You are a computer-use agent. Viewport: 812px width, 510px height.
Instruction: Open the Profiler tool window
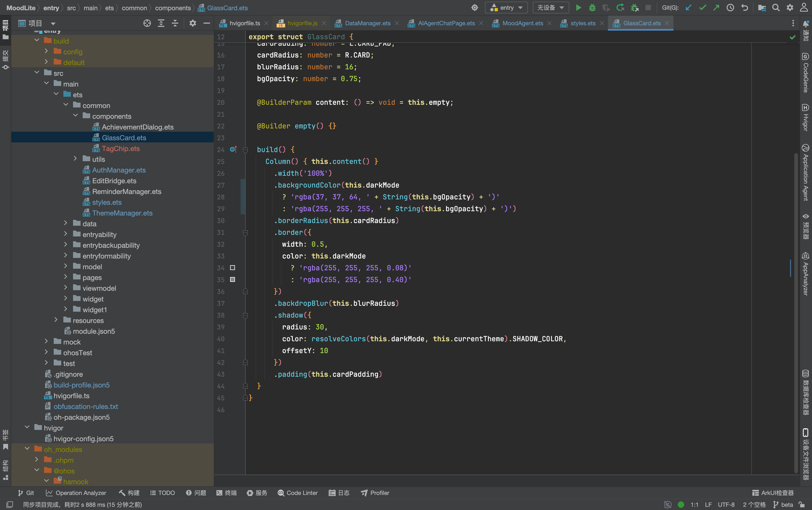point(375,493)
